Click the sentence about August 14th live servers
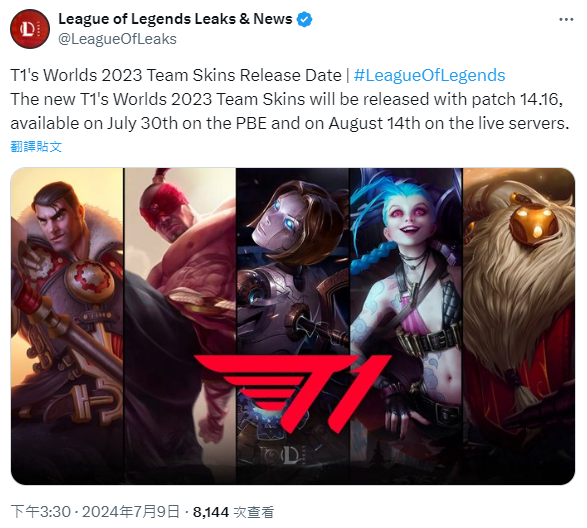 click(x=290, y=123)
